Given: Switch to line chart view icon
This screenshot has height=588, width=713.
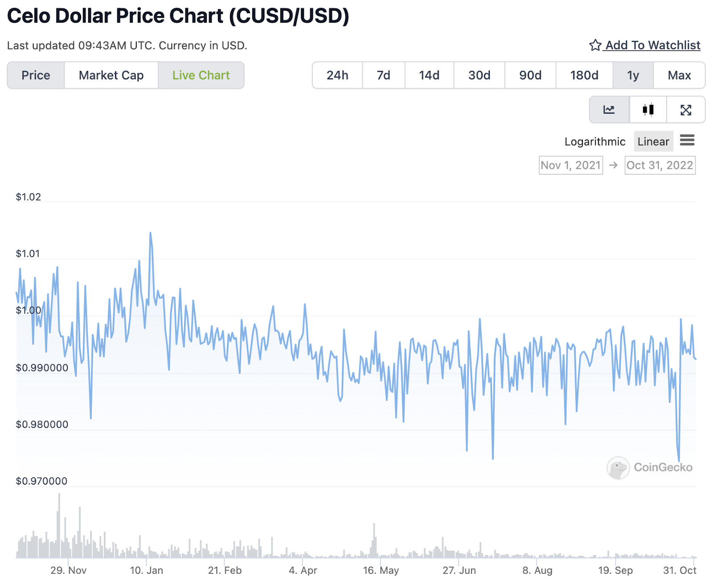Looking at the screenshot, I should 609,110.
